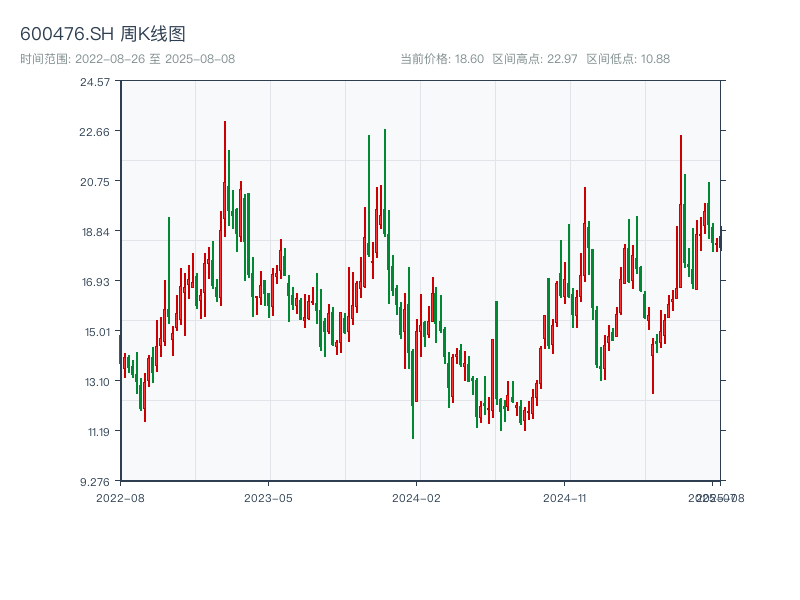Click the y-axis label 15.01
This screenshot has width=800, height=600.
click(97, 332)
